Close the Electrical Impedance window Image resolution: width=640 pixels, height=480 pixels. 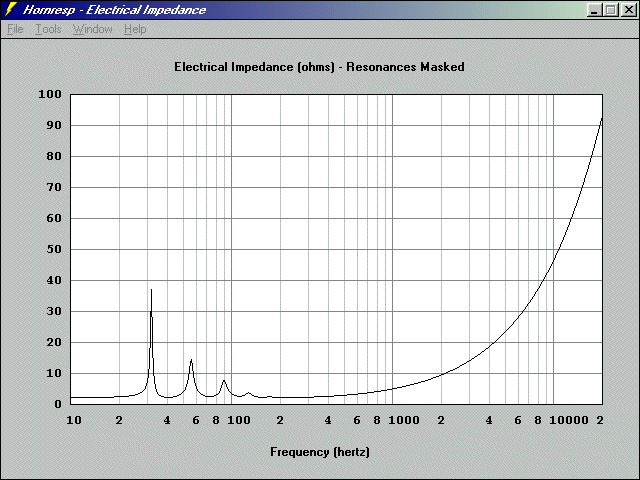click(x=629, y=10)
